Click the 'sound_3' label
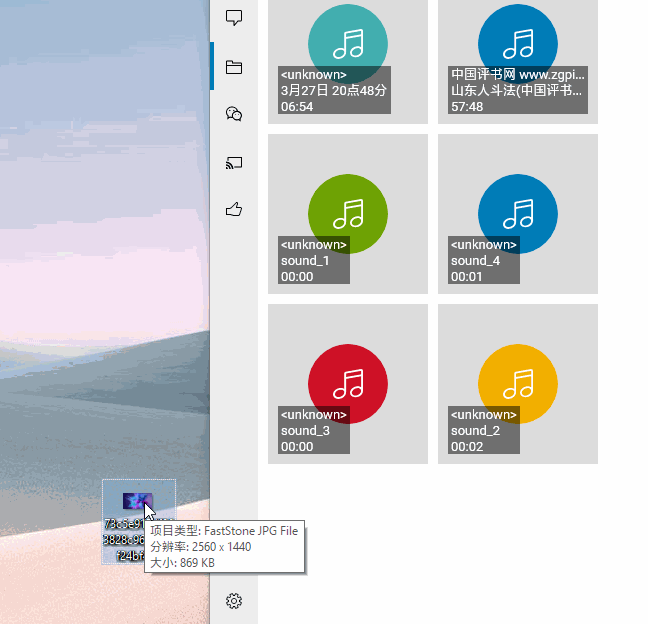The image size is (648, 624). click(x=305, y=431)
